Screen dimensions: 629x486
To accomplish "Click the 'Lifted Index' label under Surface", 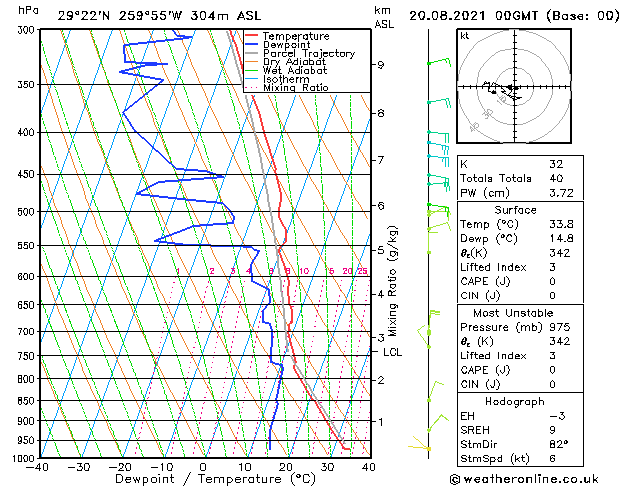I will 493,267.
